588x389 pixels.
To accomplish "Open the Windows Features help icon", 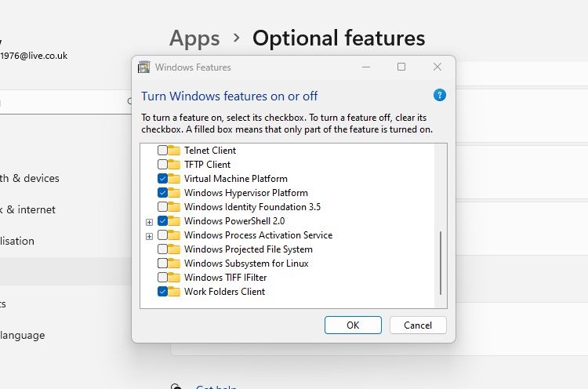I will coord(440,95).
